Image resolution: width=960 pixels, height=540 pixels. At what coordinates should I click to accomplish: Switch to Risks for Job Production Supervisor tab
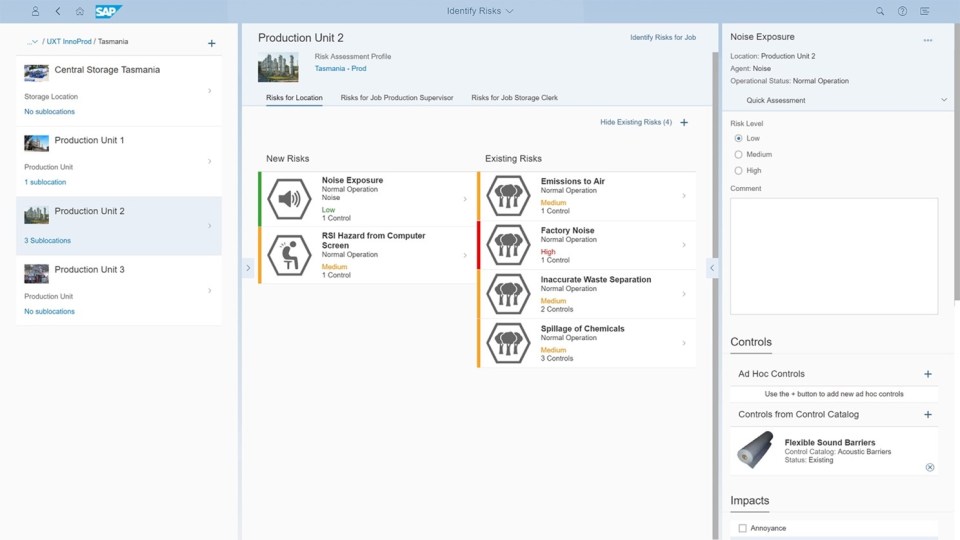396,98
